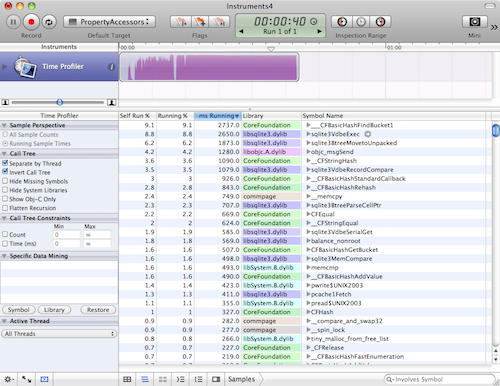The height and width of the screenshot is (386, 500).
Task: Enable the Count constraint checkbox
Action: (5, 234)
